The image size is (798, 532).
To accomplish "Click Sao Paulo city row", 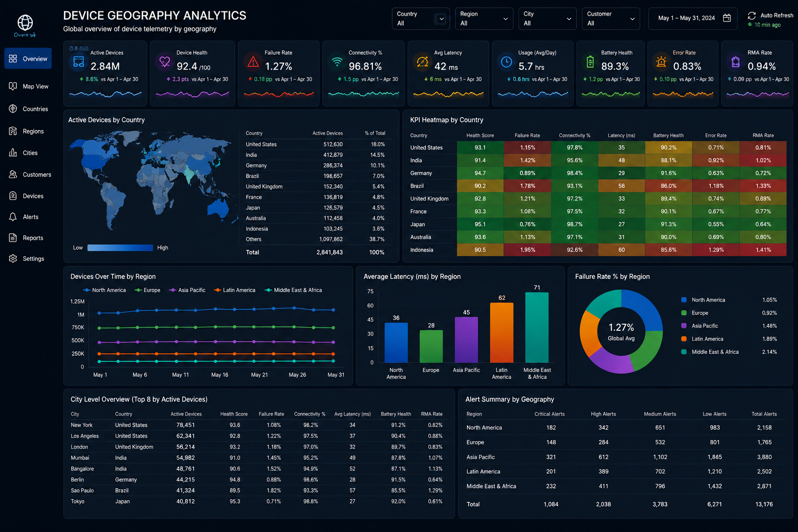I will pyautogui.click(x=257, y=490).
